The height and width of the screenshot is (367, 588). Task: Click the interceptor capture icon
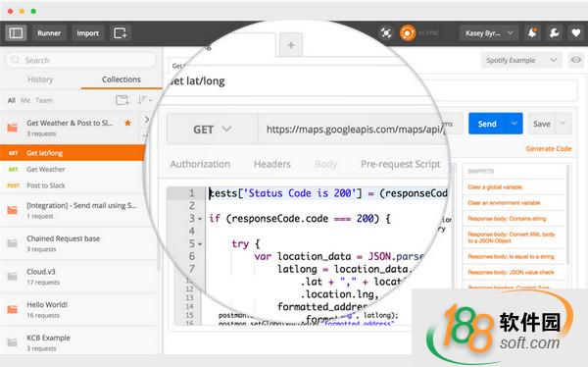pos(386,33)
